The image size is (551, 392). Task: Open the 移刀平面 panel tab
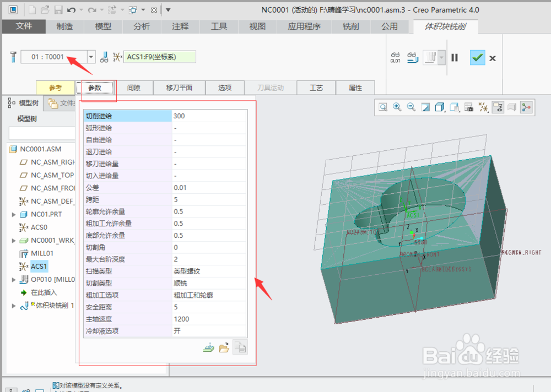[179, 88]
